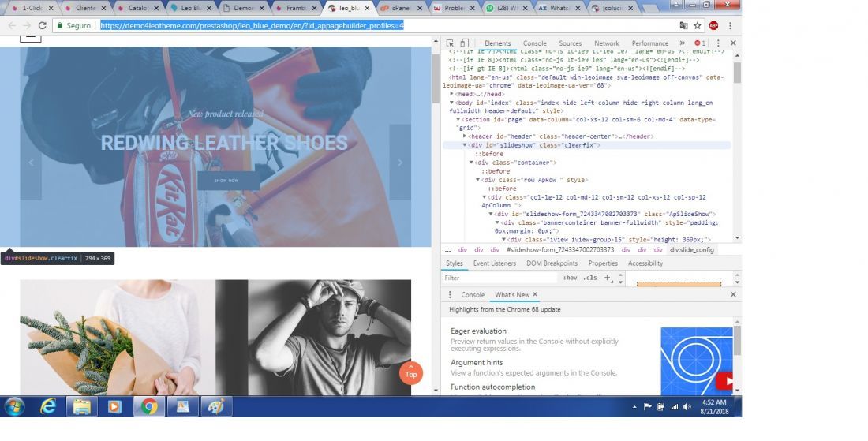The image size is (868, 441).
Task: Focus the styles Filter input field
Action: pos(501,278)
